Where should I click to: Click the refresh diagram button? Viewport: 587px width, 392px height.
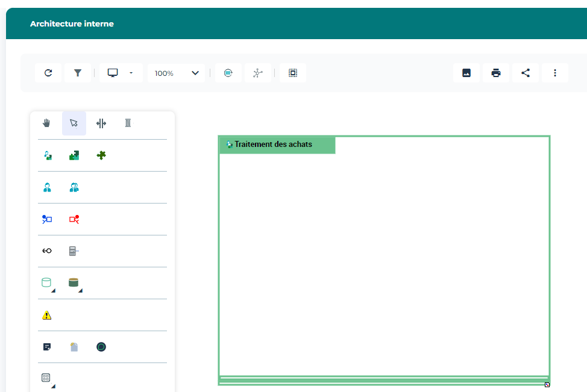(x=48, y=73)
